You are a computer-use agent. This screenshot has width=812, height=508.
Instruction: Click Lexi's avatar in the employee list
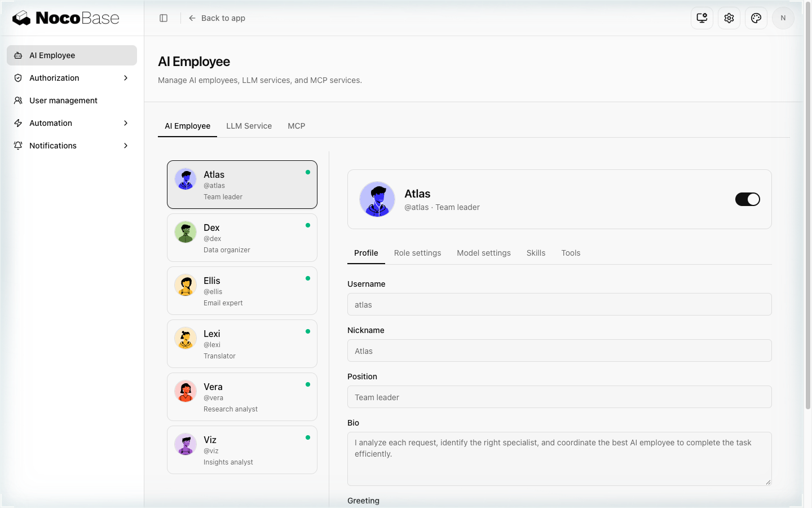pyautogui.click(x=186, y=338)
